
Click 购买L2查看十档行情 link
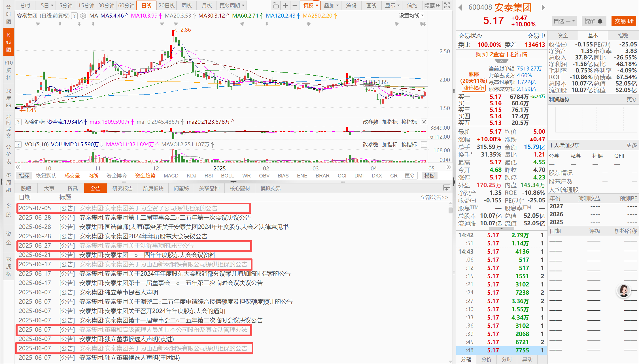pos(501,54)
